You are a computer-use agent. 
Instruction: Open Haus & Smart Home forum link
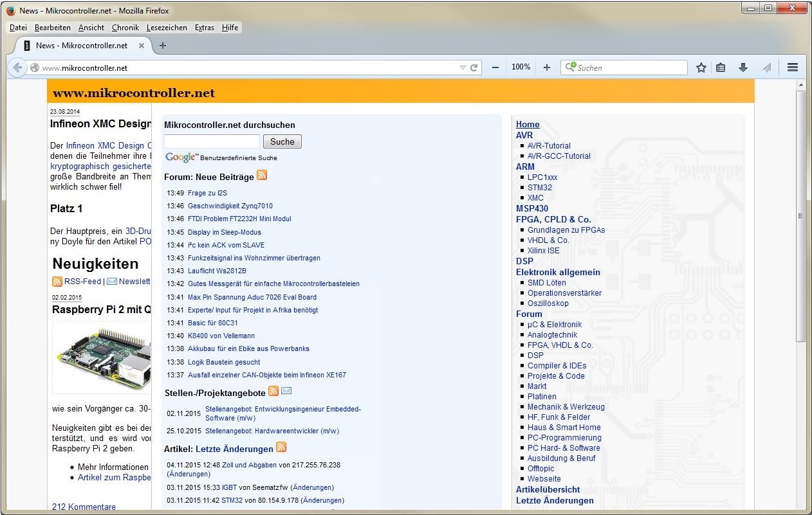564,428
